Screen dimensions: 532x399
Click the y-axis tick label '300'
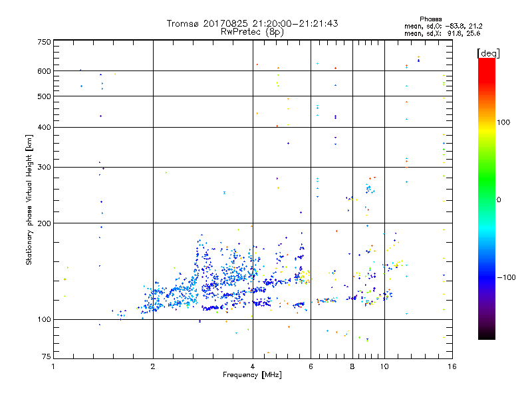pos(44,168)
